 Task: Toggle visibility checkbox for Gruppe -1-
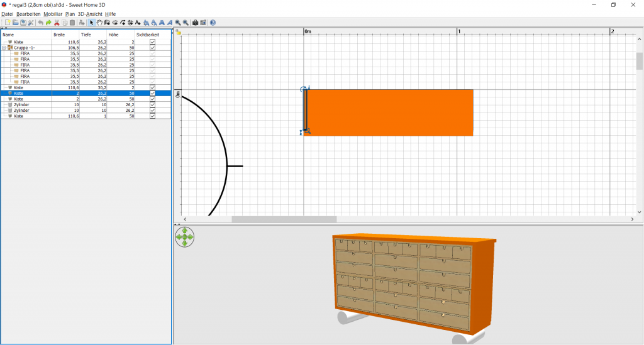(152, 48)
